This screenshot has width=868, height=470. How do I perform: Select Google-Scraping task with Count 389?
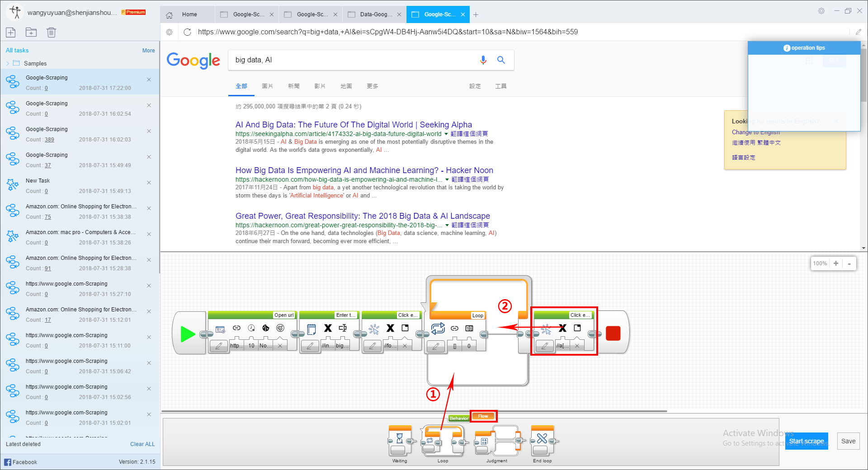pos(80,134)
